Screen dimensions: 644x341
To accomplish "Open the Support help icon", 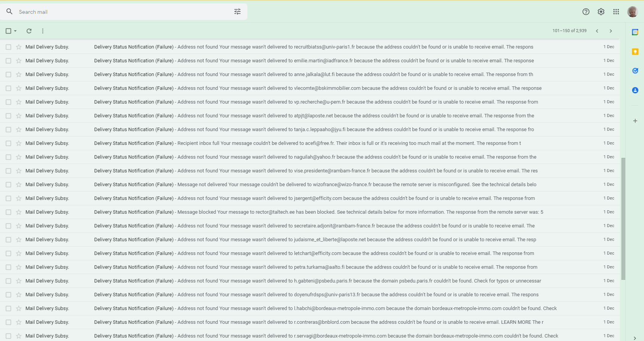I will tap(586, 12).
